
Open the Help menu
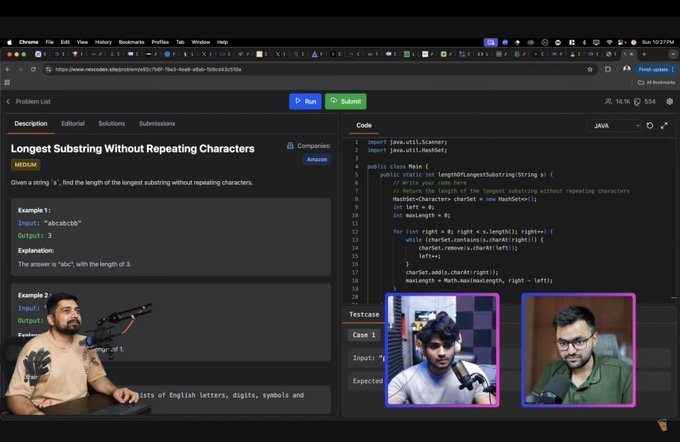pos(222,42)
